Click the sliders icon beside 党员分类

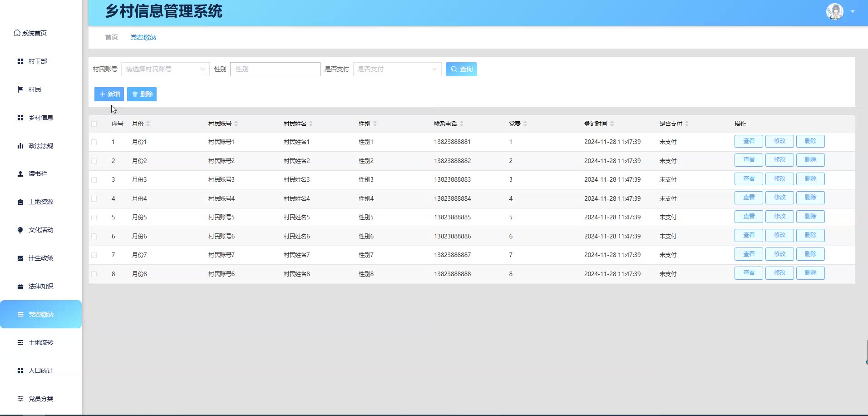(20, 399)
